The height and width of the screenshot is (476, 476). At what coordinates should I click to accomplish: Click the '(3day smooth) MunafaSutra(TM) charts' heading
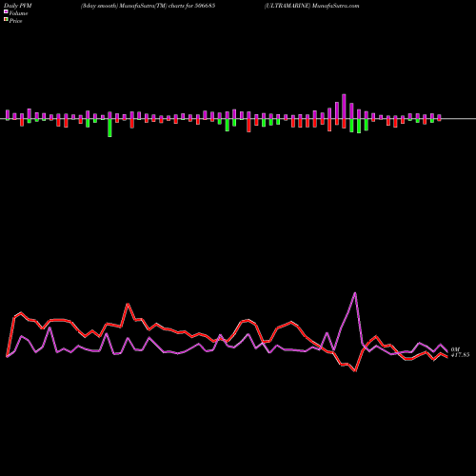pyautogui.click(x=132, y=6)
